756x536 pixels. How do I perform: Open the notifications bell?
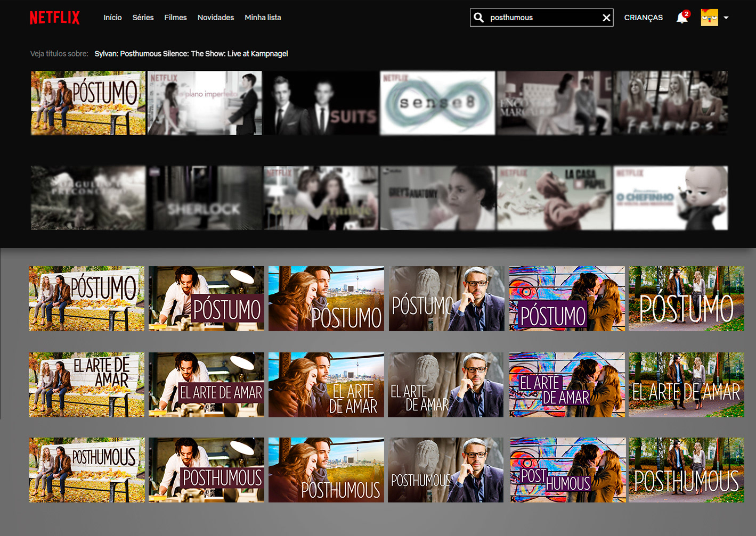pos(682,17)
